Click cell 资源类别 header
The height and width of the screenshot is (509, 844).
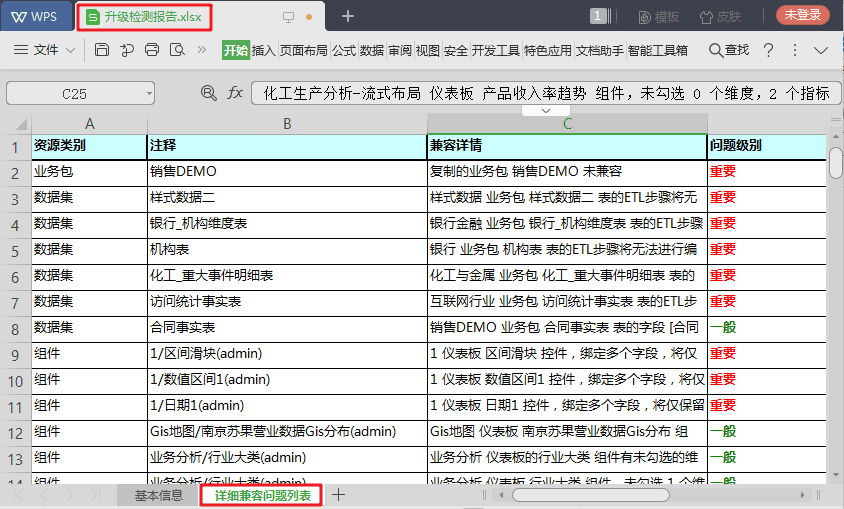coord(89,146)
